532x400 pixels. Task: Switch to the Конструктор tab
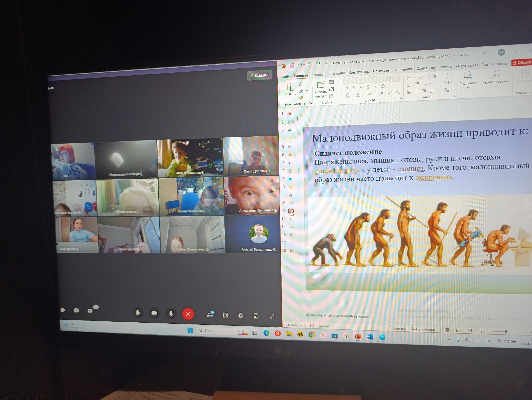[359, 72]
